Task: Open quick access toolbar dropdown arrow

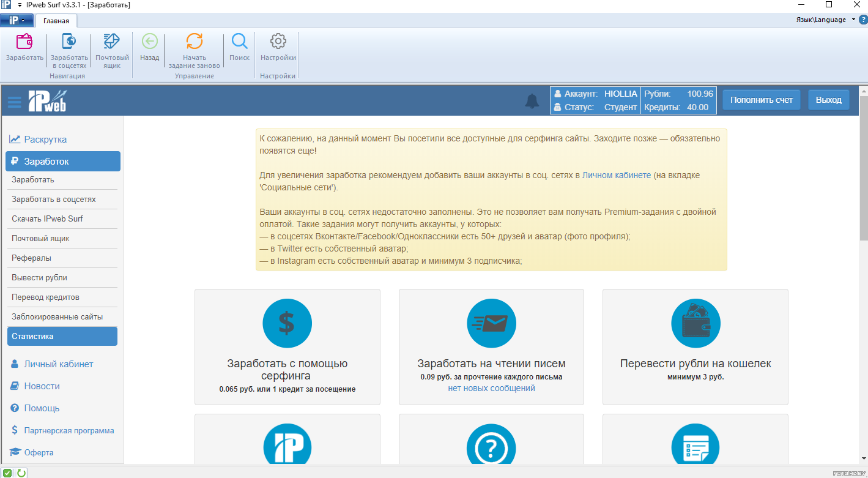Action: pos(20,4)
